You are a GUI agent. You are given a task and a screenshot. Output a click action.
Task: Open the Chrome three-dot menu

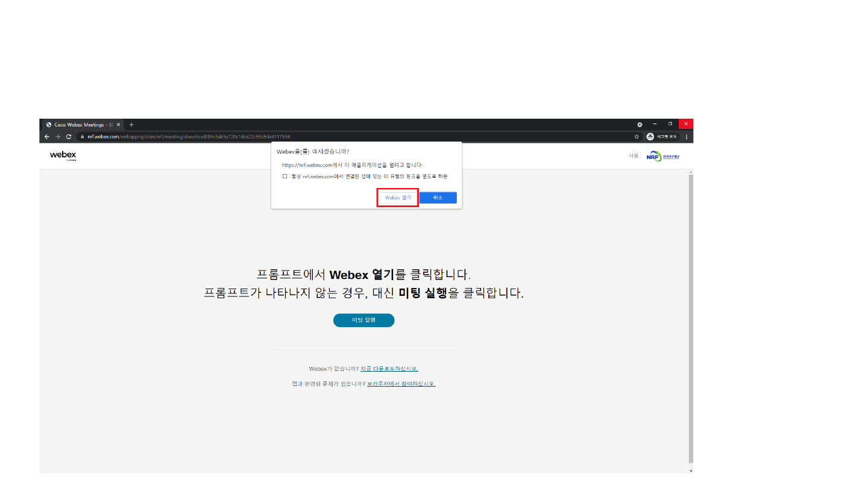coord(687,137)
